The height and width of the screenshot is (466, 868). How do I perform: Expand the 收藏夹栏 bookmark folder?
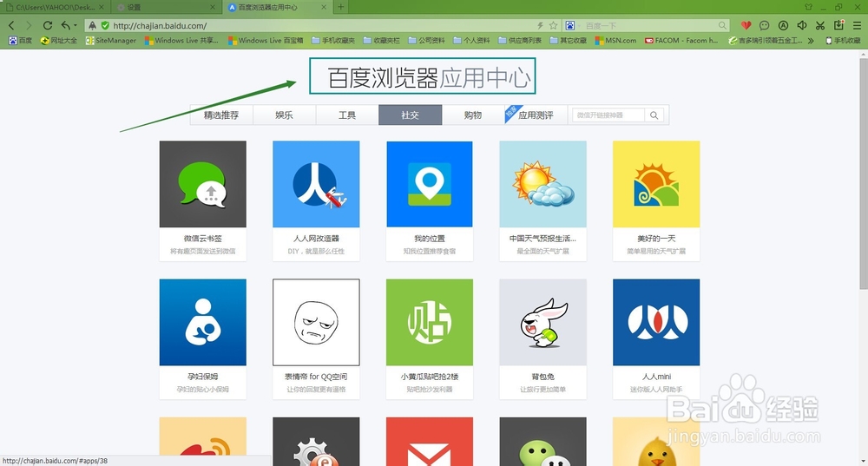381,41
